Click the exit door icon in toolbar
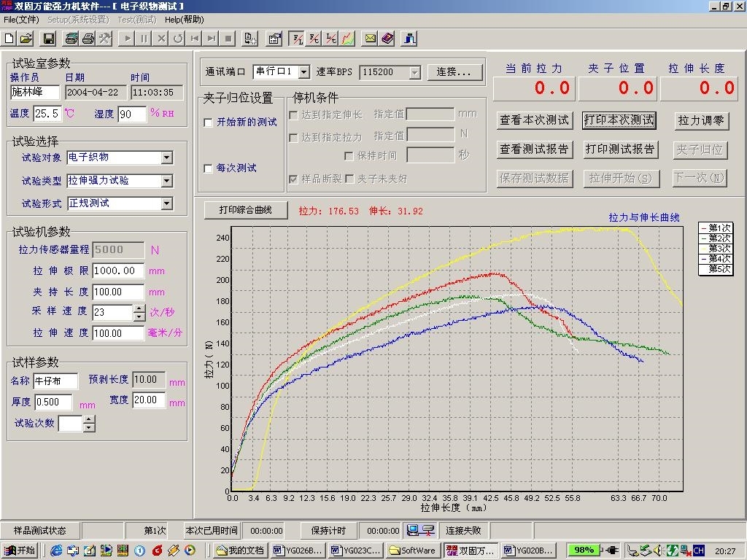 (x=410, y=38)
